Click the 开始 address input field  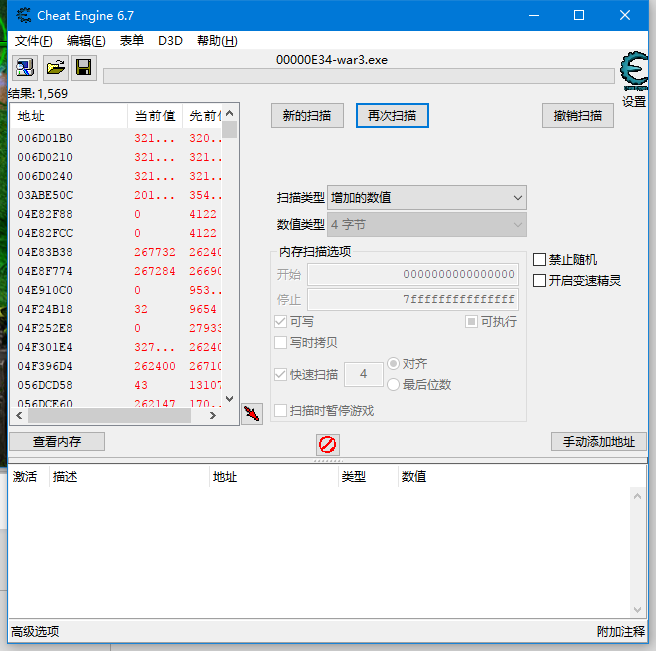[413, 274]
